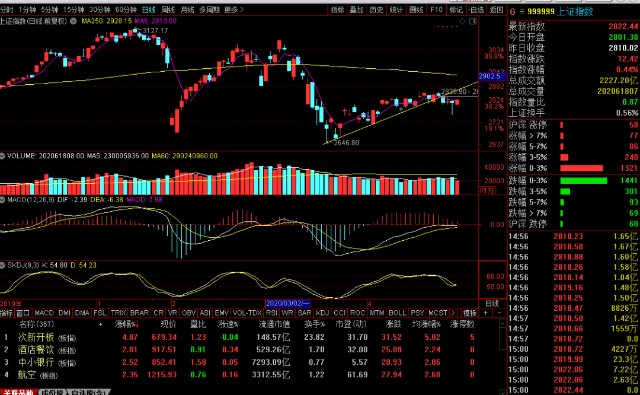
Task: Open the F10 company info button
Action: 436,9
